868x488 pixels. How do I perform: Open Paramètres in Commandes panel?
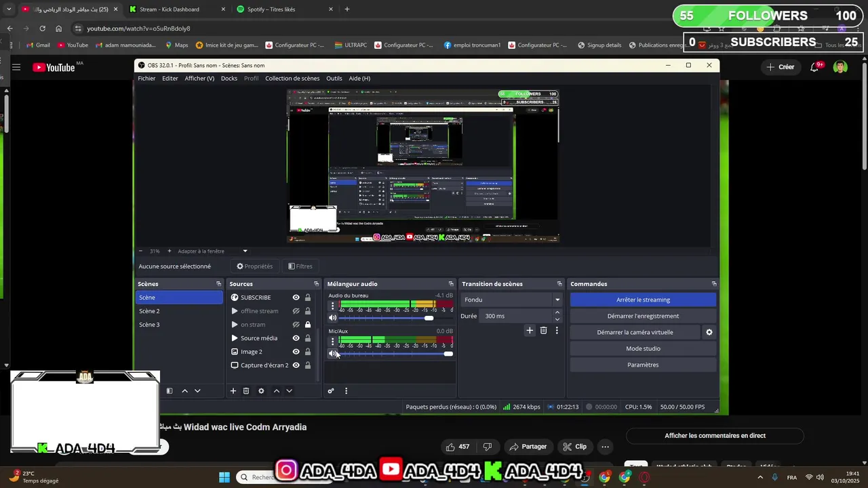point(643,365)
